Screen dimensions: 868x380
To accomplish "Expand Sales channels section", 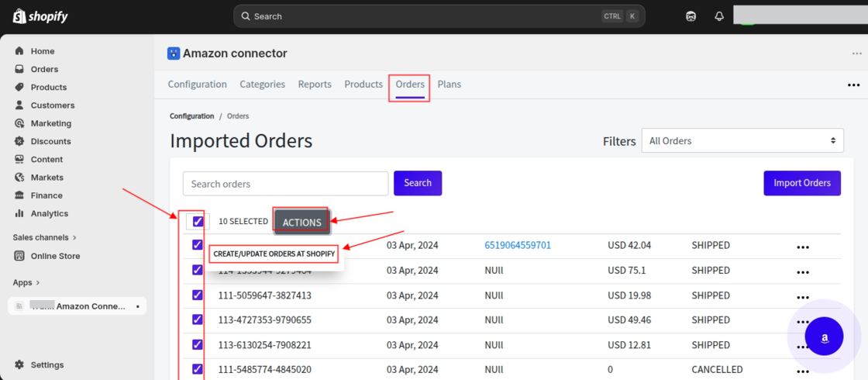I will (x=45, y=237).
